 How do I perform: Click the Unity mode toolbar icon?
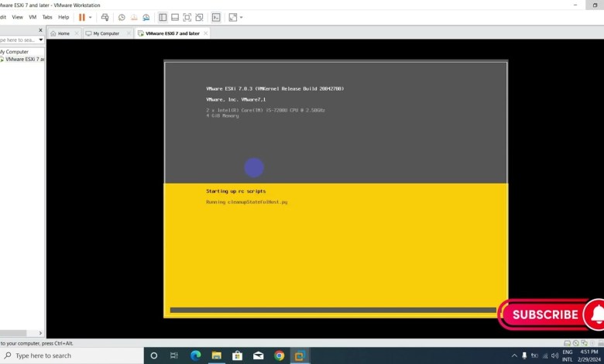(199, 17)
